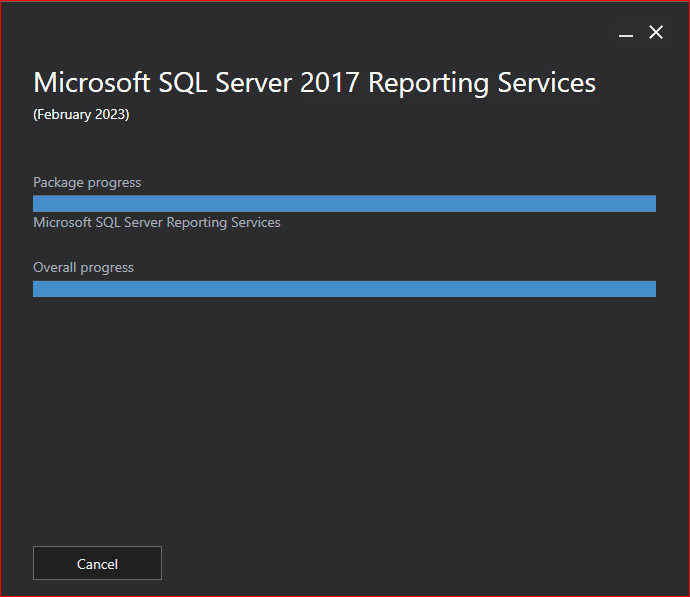
Task: Close the SQL Server setup window
Action: pos(656,33)
